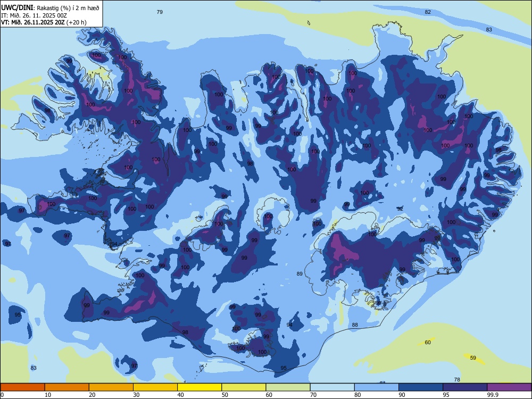Select the 60 value in the yellow-green area
The image size is (532, 399).
(x=428, y=342)
